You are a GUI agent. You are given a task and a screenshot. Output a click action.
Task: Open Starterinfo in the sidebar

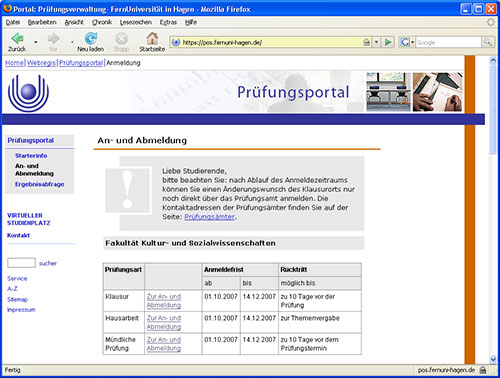coord(31,156)
